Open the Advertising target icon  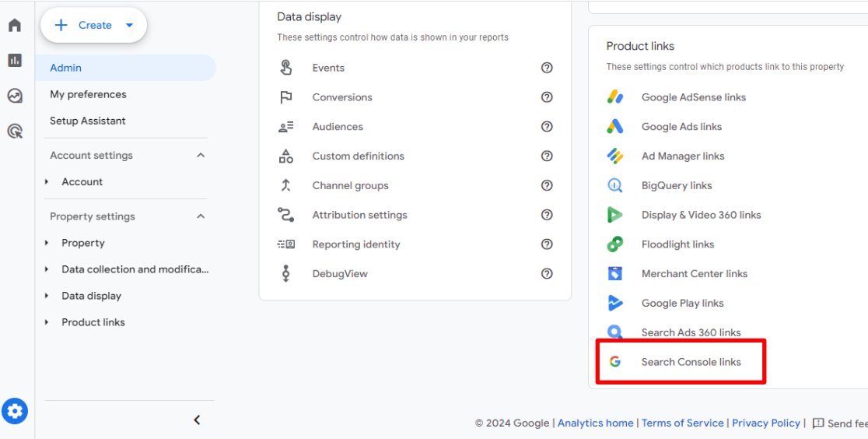tap(15, 132)
